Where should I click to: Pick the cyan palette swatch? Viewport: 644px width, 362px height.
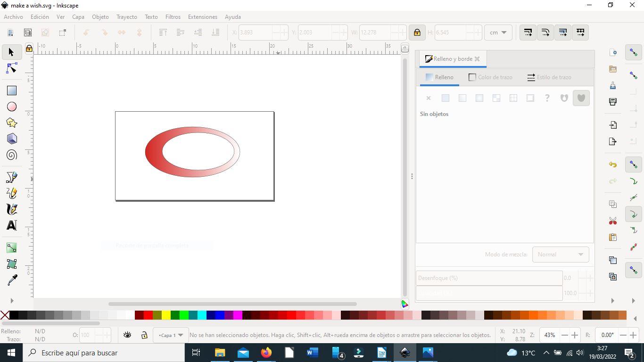[x=202, y=315]
